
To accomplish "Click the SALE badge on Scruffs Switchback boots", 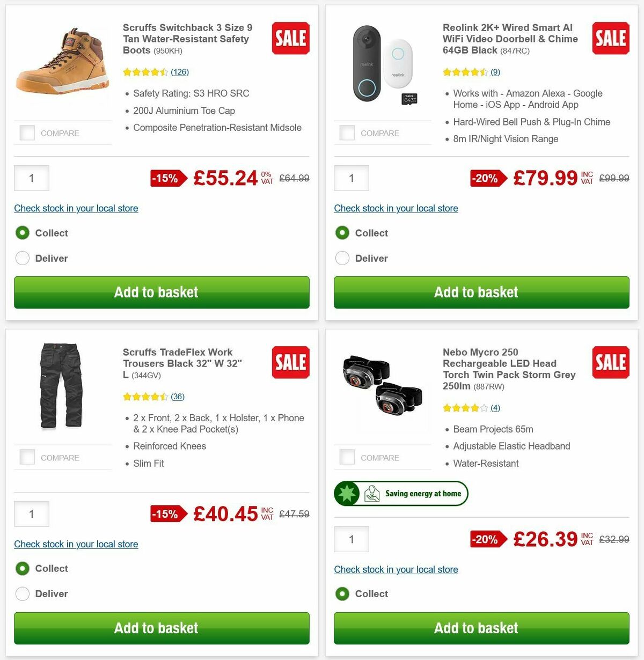I will point(290,38).
